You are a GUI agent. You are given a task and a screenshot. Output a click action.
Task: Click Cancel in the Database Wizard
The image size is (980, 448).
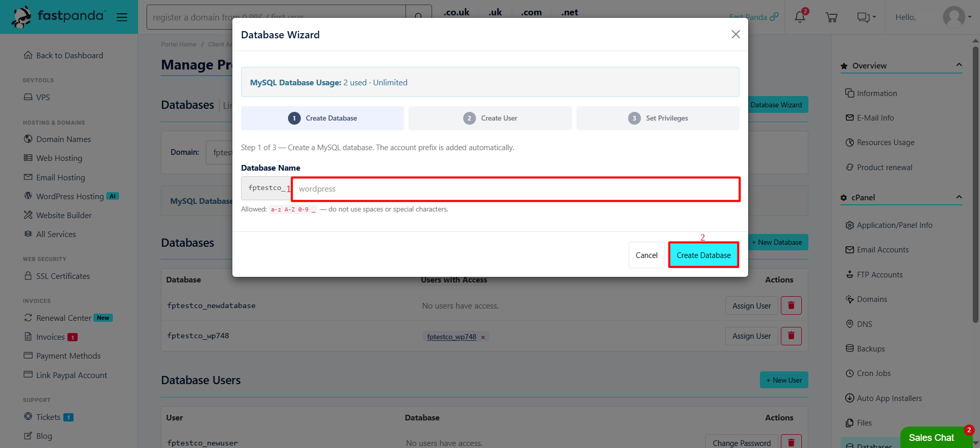tap(647, 255)
